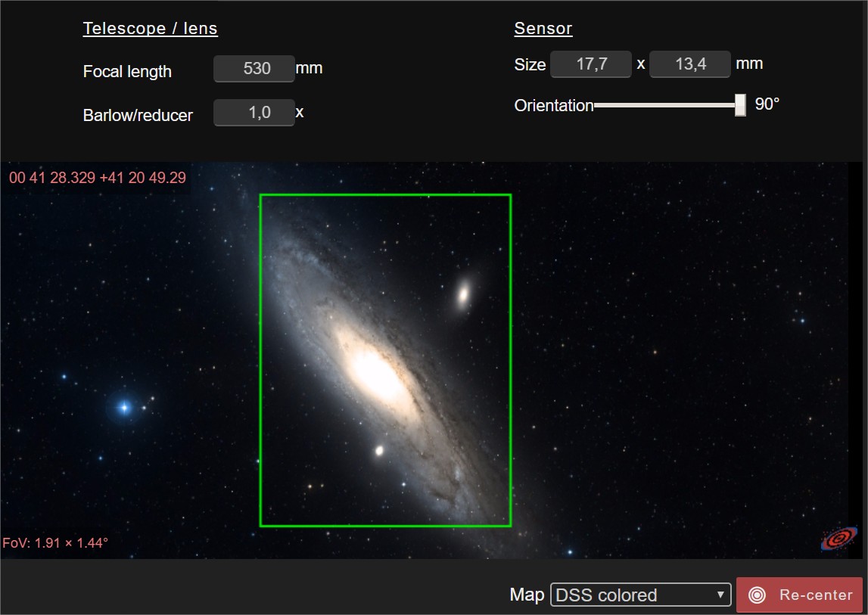Screen dimensions: 868x615
Task: Click the Barlow/reducer label
Action: (x=138, y=115)
